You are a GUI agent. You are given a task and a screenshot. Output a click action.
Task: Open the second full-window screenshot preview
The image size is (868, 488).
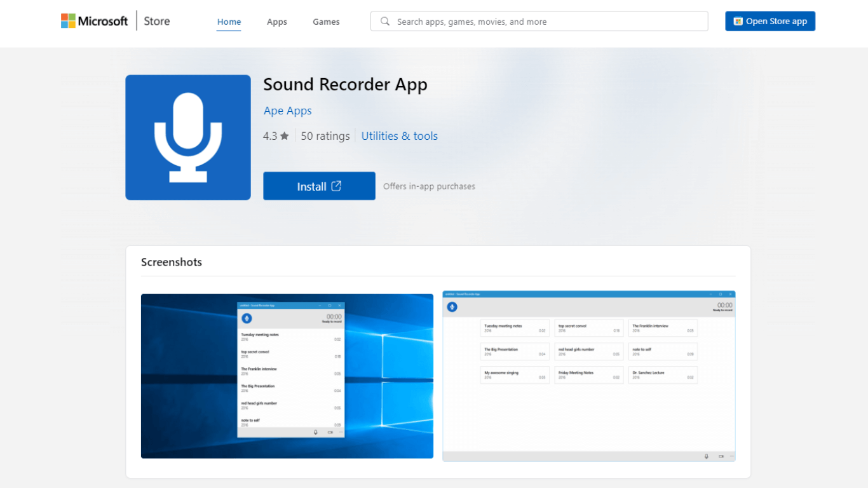[588, 376]
